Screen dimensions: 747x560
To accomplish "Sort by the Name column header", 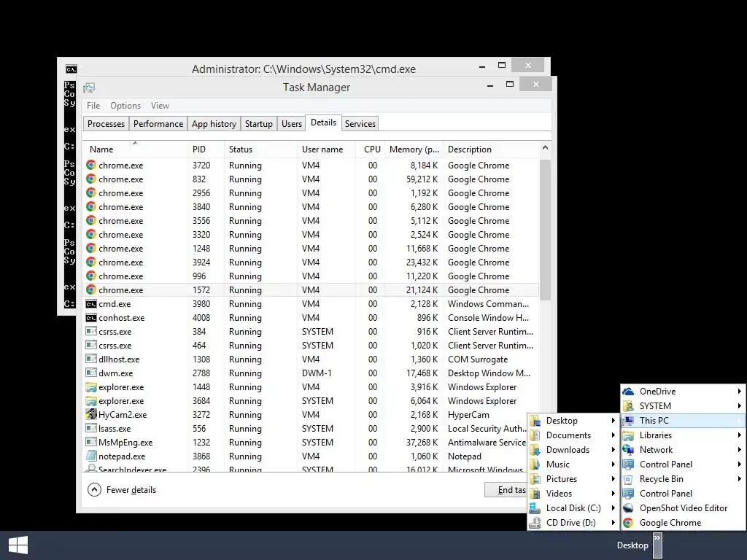I will coord(135,149).
